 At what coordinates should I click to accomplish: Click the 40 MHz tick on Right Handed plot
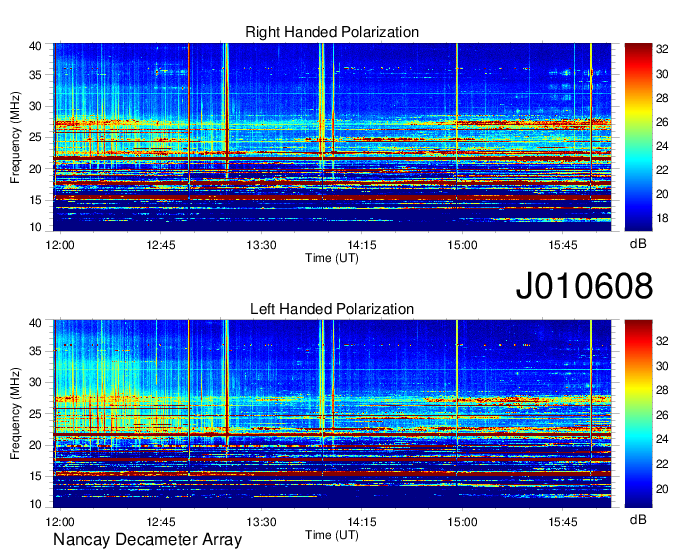tap(35, 46)
